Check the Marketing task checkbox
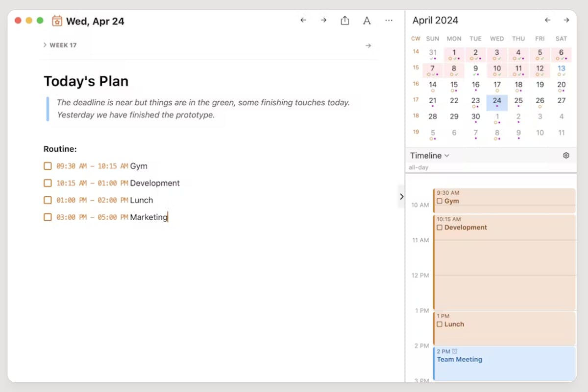588x392 pixels. point(48,217)
